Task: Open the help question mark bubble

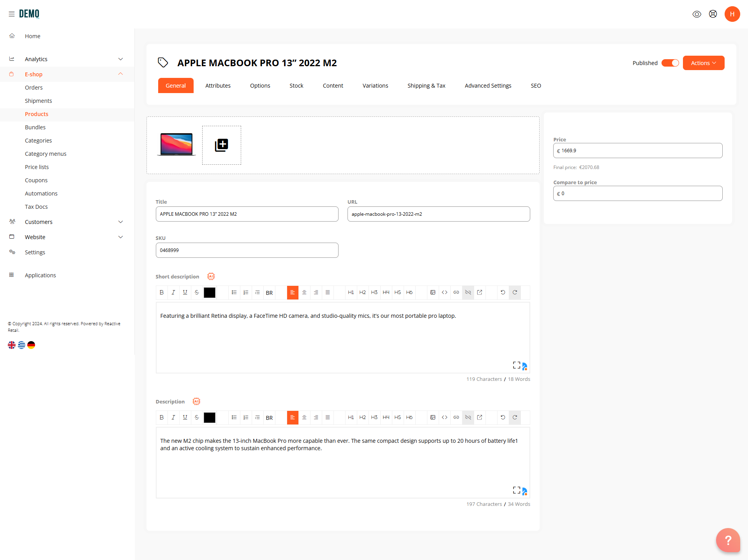Action: (x=728, y=540)
